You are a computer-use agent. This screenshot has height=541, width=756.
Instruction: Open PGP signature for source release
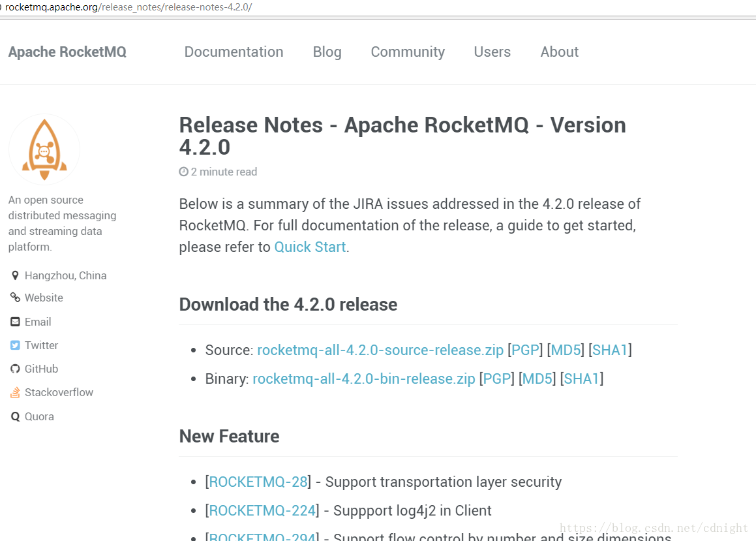(x=525, y=350)
